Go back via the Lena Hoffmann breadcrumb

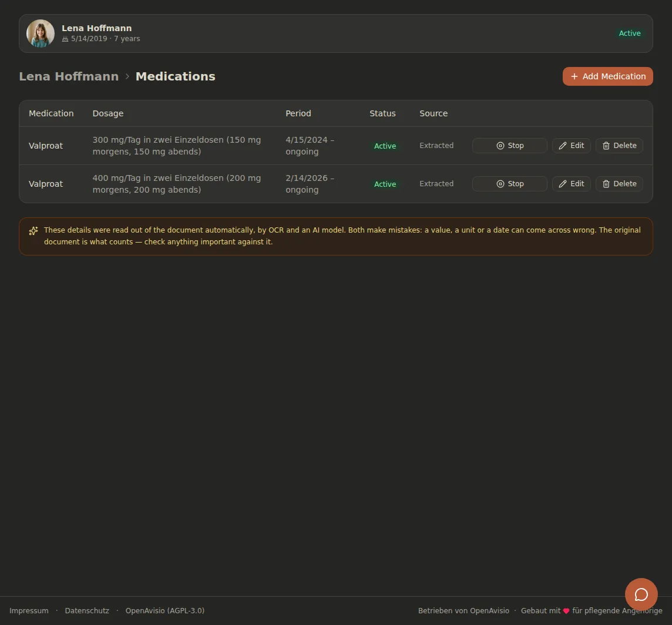69,76
